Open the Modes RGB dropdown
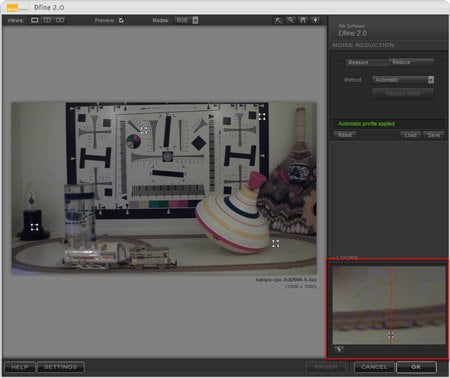 186,20
